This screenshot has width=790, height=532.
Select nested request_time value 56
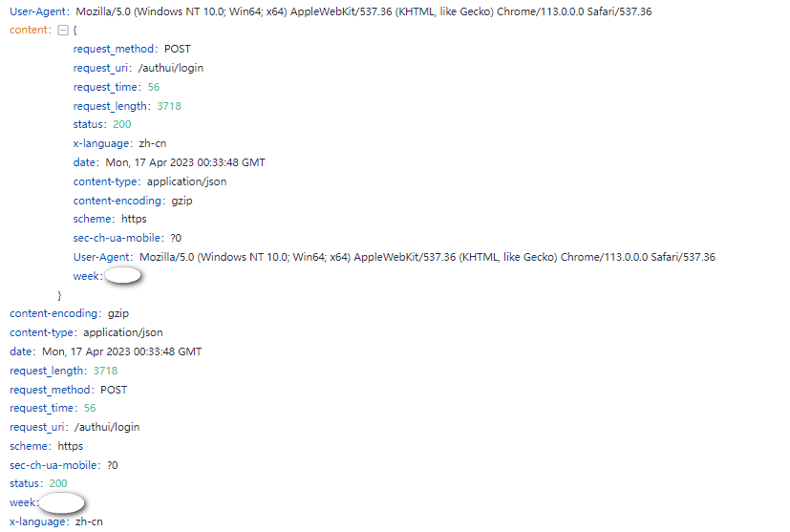(154, 87)
